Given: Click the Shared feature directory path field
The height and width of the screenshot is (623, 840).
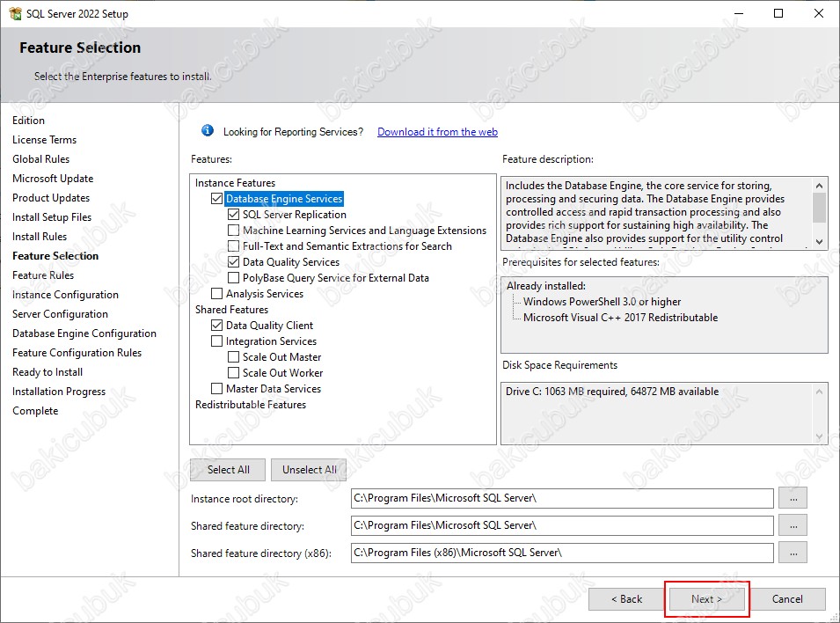Looking at the screenshot, I should coord(562,525).
